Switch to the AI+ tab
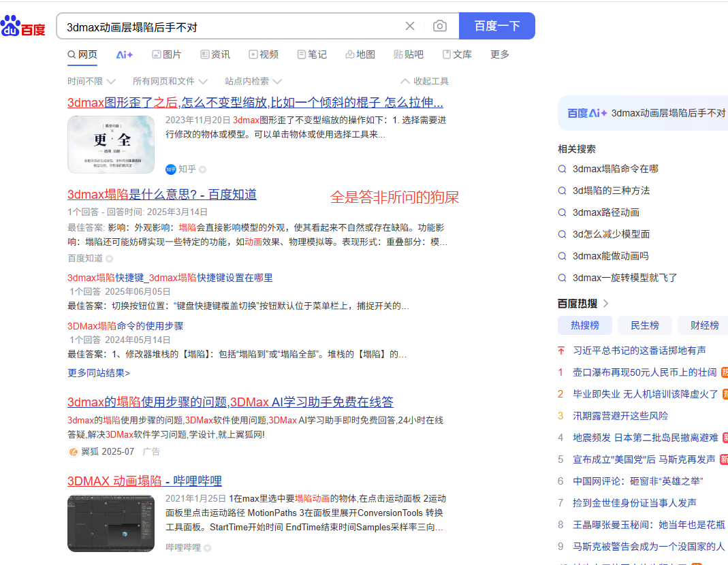 (x=125, y=54)
